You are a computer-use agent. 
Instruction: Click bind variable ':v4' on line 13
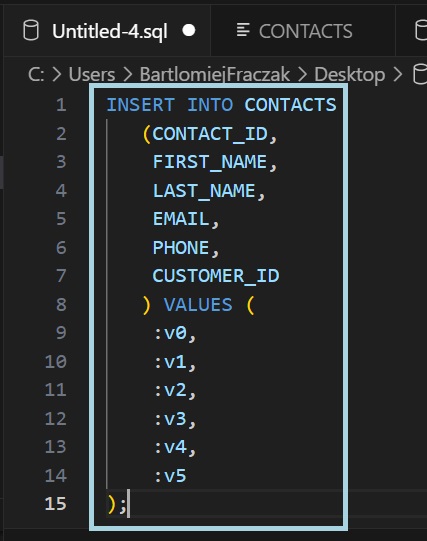[170, 447]
